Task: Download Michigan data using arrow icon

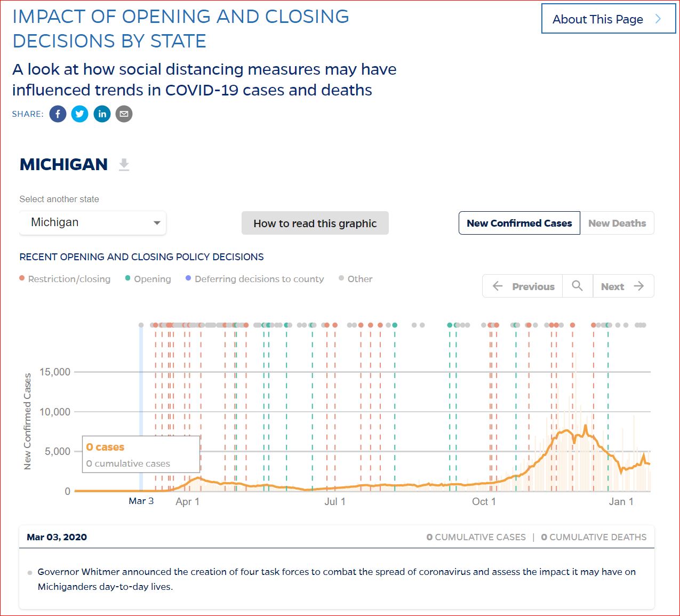Action: point(124,164)
